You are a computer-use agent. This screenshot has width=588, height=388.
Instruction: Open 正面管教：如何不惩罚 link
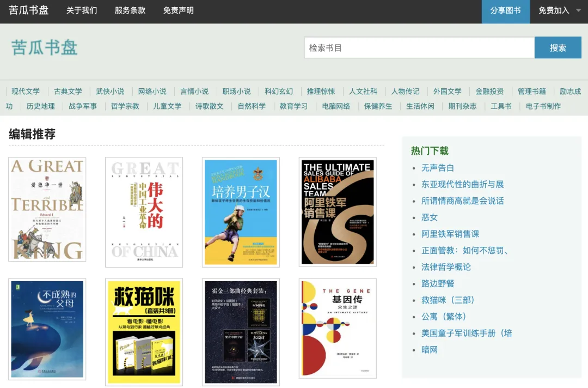tap(464, 250)
